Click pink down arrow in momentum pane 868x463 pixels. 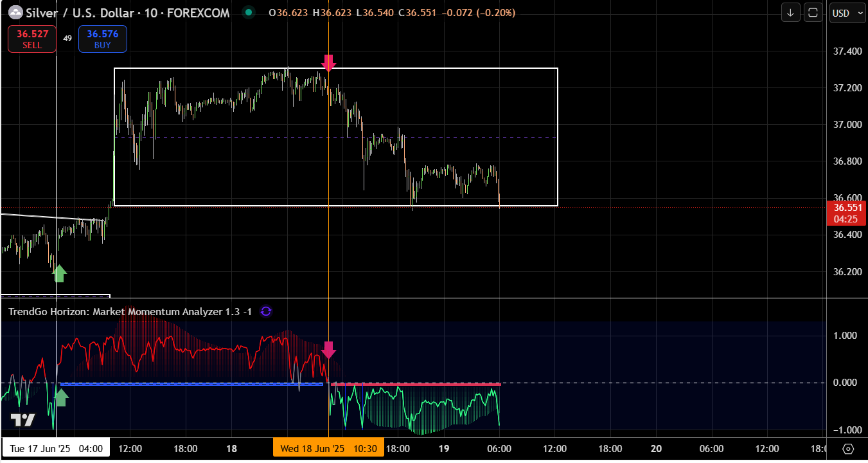(x=328, y=350)
